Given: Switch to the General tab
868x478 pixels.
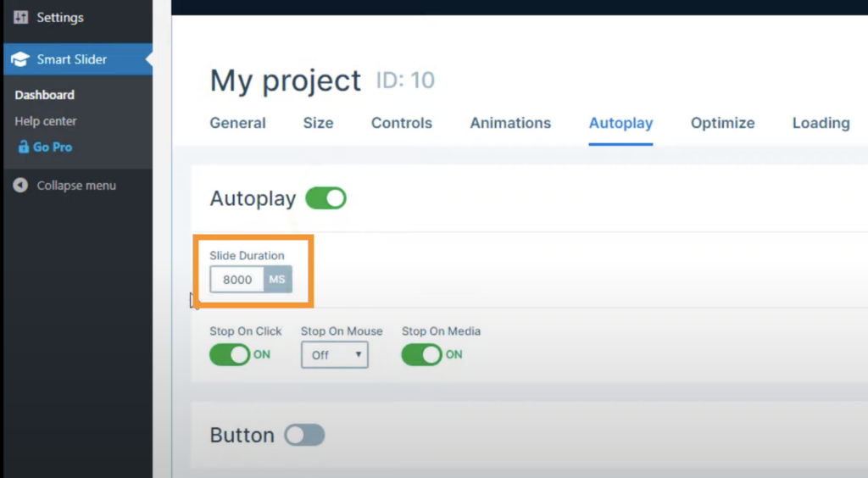Looking at the screenshot, I should (237, 124).
